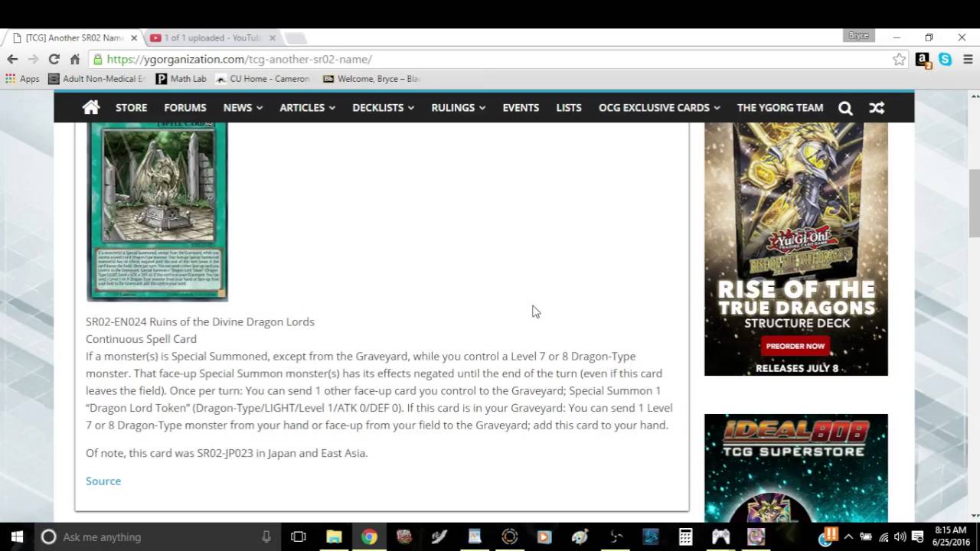Open the volume control in system tray

tap(900, 536)
